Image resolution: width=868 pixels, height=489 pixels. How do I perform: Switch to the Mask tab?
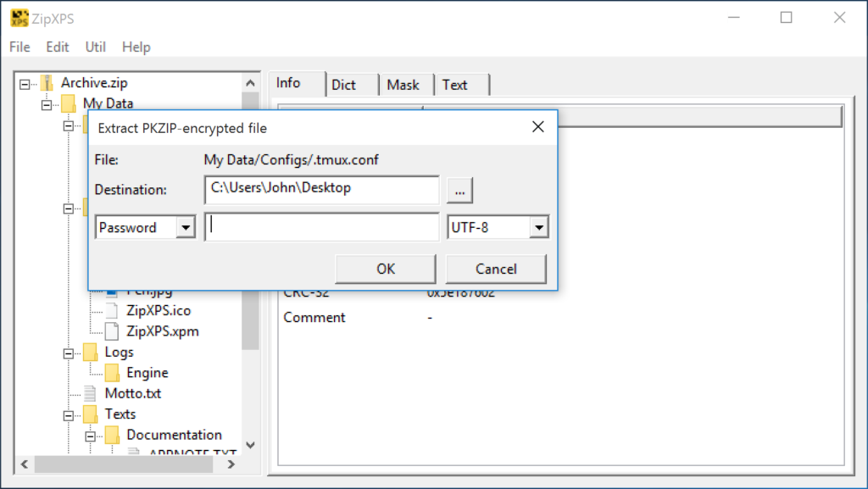pyautogui.click(x=403, y=84)
